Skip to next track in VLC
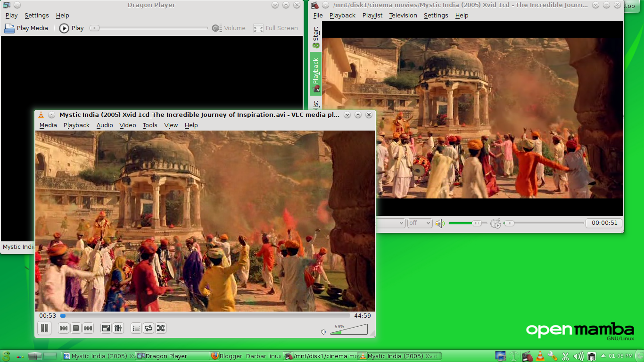The image size is (644, 362). [88, 328]
